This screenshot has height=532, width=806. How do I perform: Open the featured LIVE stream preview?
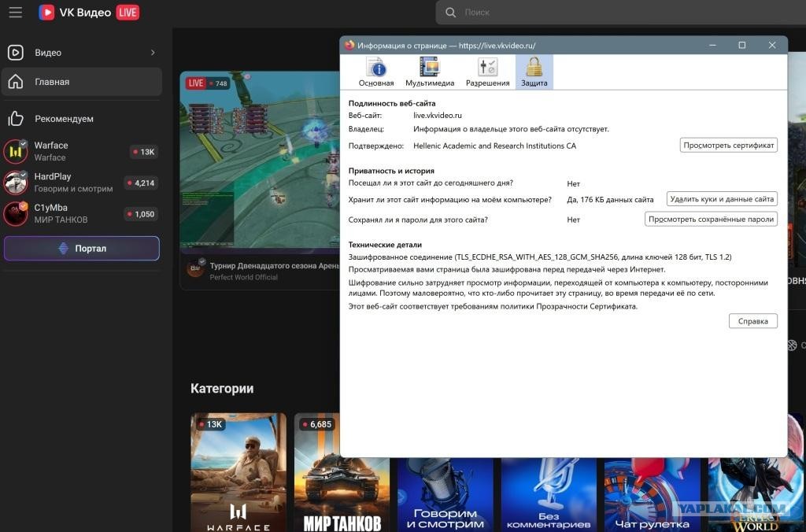(x=260, y=162)
